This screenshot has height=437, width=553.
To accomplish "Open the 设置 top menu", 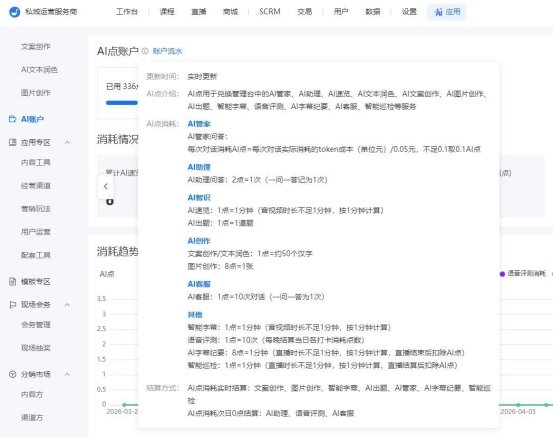I will pos(409,12).
